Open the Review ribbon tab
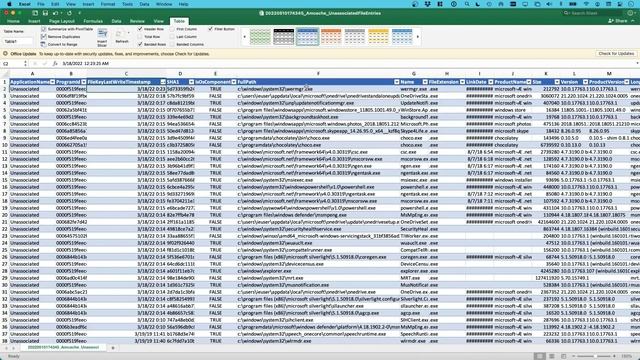Image resolution: width=640 pixels, height=360 pixels. tap(137, 21)
